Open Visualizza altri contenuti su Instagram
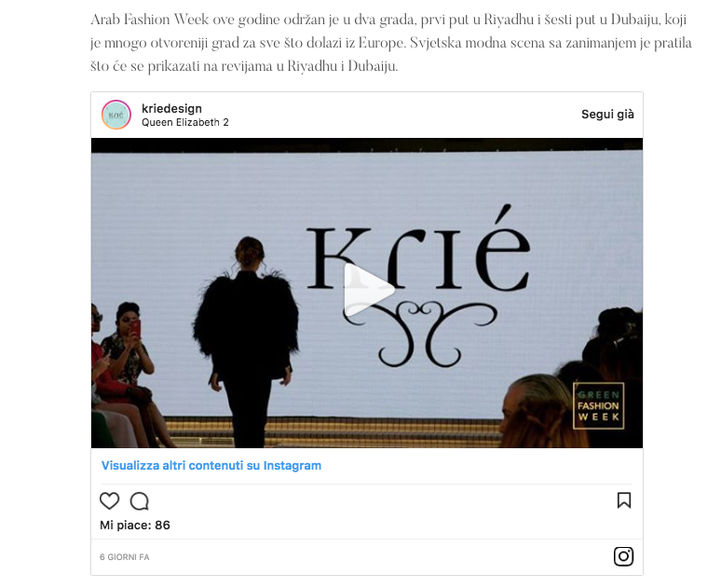The image size is (721, 588). tap(211, 466)
